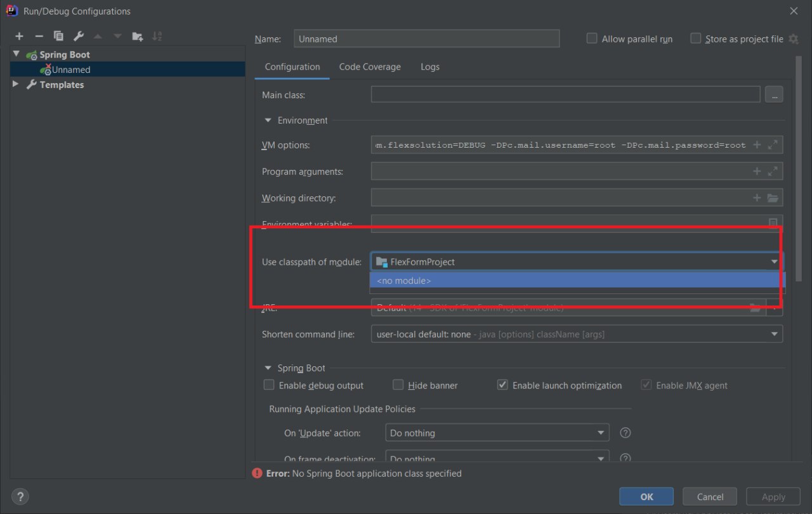The width and height of the screenshot is (812, 514).
Task: Move configuration down arrow
Action: (117, 36)
